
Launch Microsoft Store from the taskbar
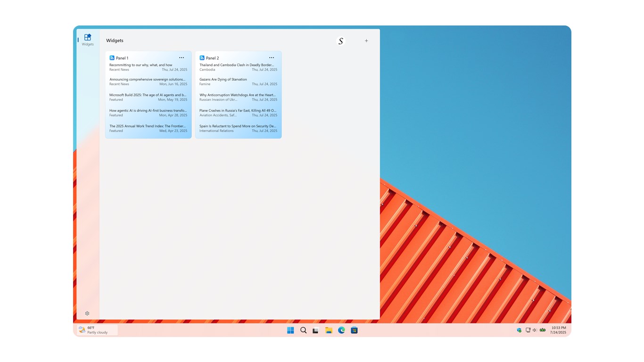click(354, 330)
